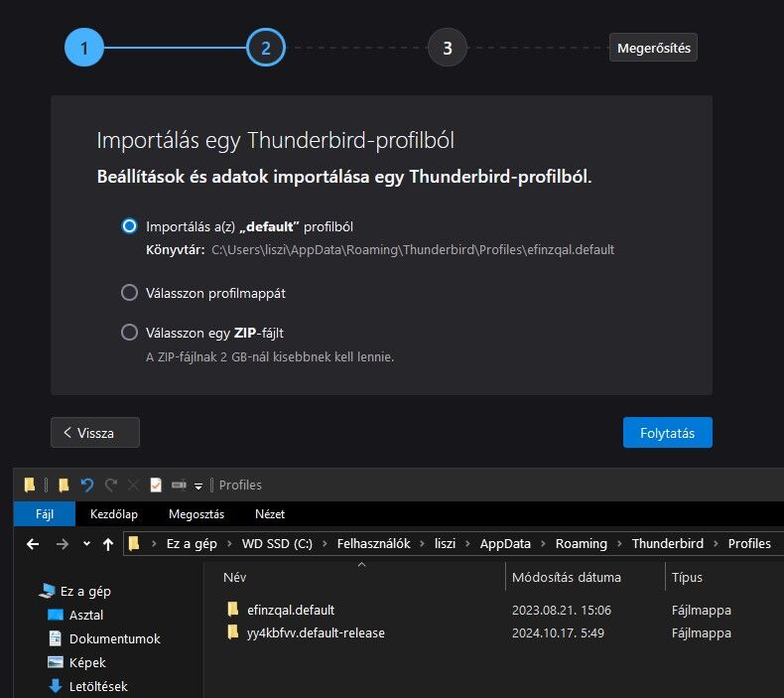Click Fájlmappa type of efinzqal.default row
Image resolution: width=784 pixels, height=698 pixels.
click(701, 610)
